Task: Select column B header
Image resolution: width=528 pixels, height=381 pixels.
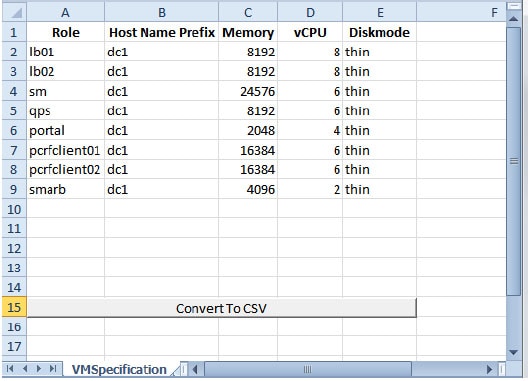Action: click(x=162, y=13)
